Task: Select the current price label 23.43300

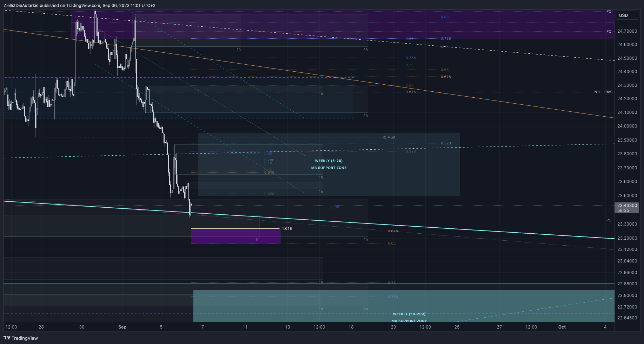Action: (x=627, y=206)
